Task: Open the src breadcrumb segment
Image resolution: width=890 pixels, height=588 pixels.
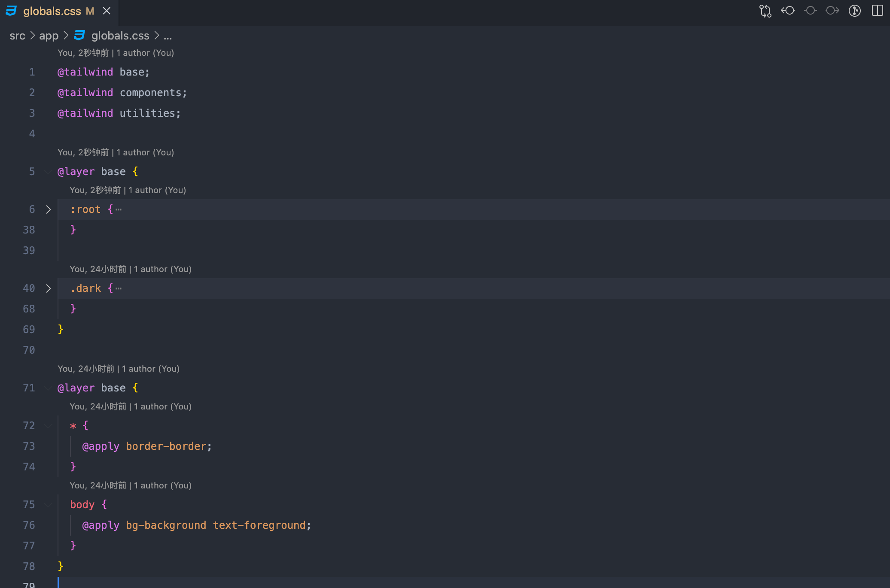Action: coord(18,36)
